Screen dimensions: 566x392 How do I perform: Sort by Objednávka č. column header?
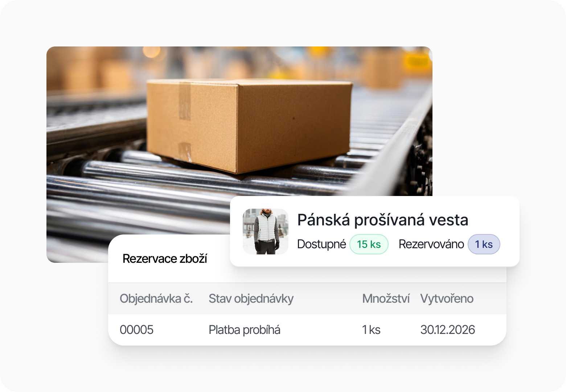156,299
